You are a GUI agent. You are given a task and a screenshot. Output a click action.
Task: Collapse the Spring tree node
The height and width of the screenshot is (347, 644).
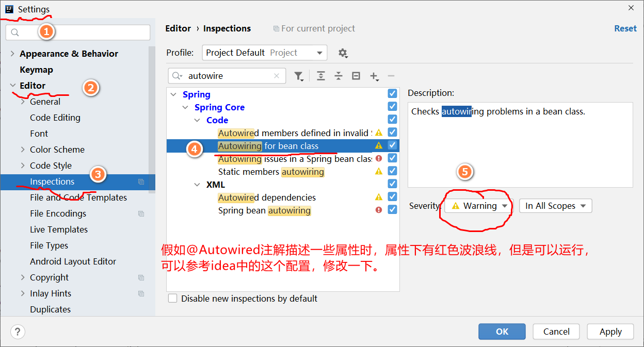[x=174, y=94]
